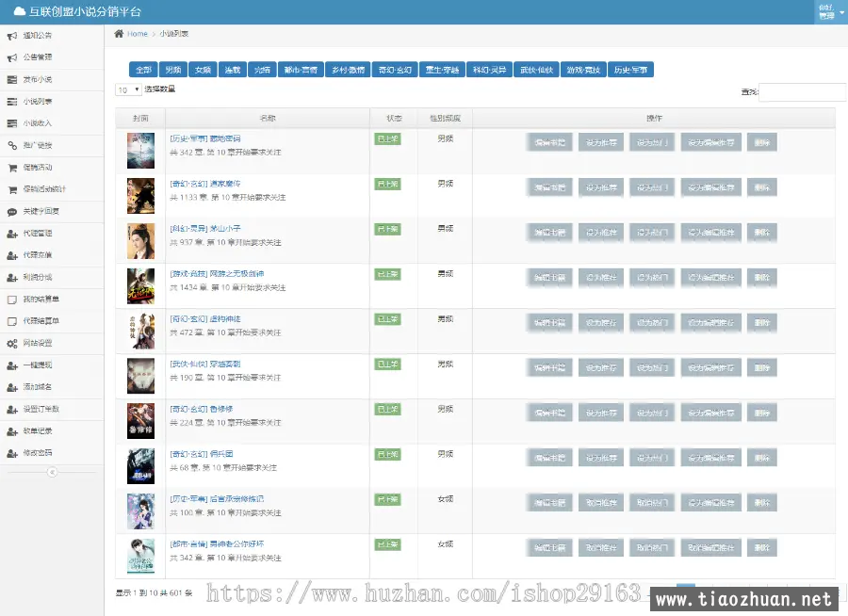This screenshot has height=616, width=848.
Task: Open the admin user dropdown at top right
Action: (829, 12)
